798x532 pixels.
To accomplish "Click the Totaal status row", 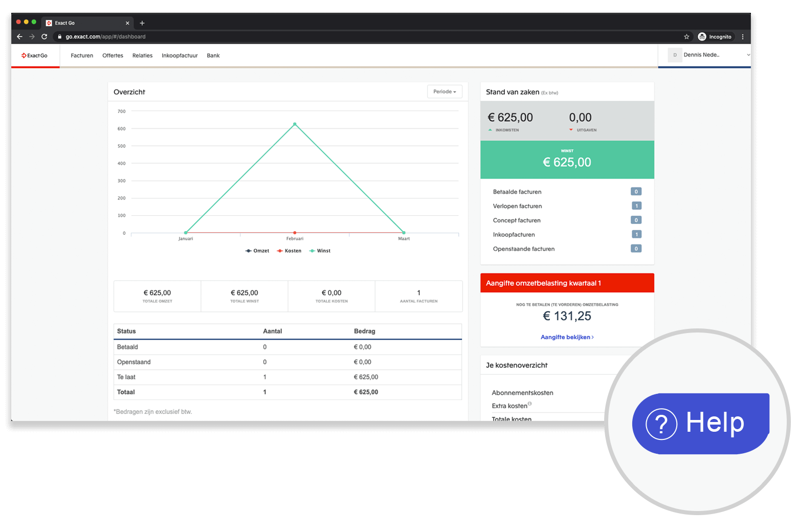I will coord(287,392).
